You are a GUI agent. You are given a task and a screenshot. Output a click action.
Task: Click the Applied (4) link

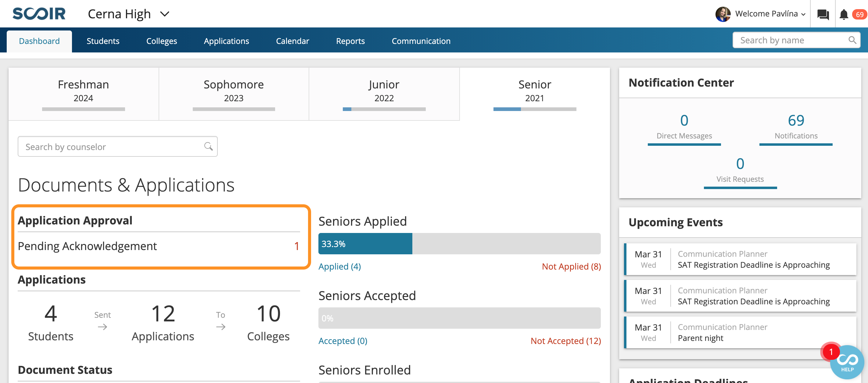point(340,266)
